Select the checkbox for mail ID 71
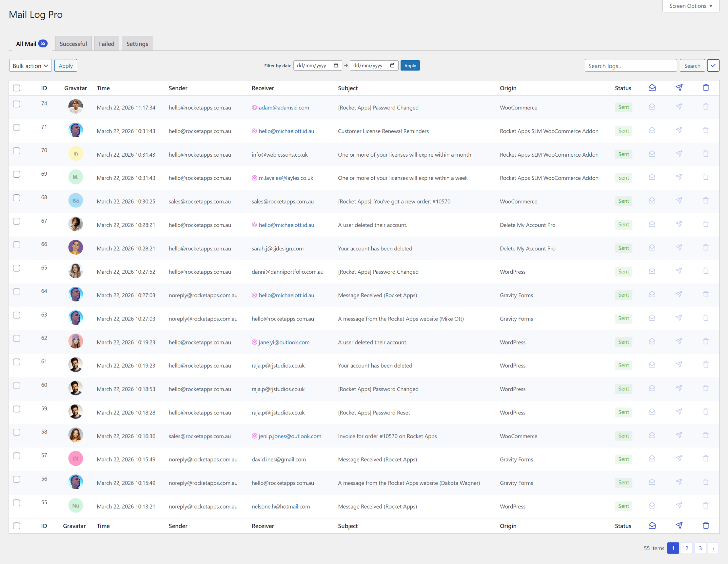Image resolution: width=728 pixels, height=564 pixels. point(16,127)
